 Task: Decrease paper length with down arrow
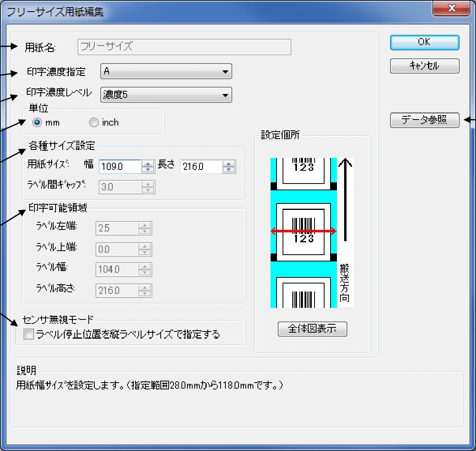pyautogui.click(x=229, y=170)
